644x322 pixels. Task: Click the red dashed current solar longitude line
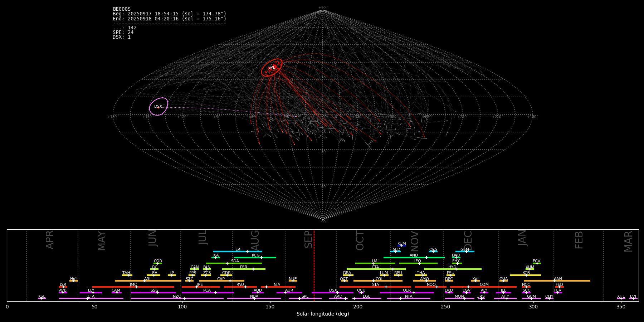pyautogui.click(x=314, y=265)
